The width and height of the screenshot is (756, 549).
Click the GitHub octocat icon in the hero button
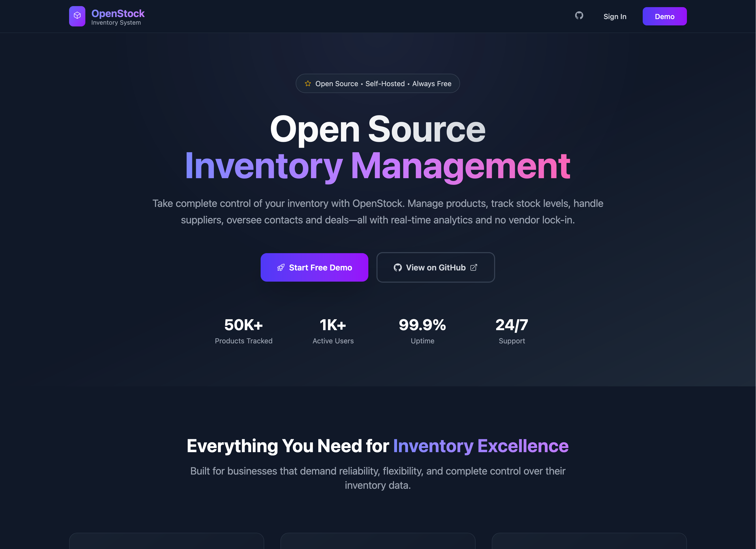click(x=397, y=267)
